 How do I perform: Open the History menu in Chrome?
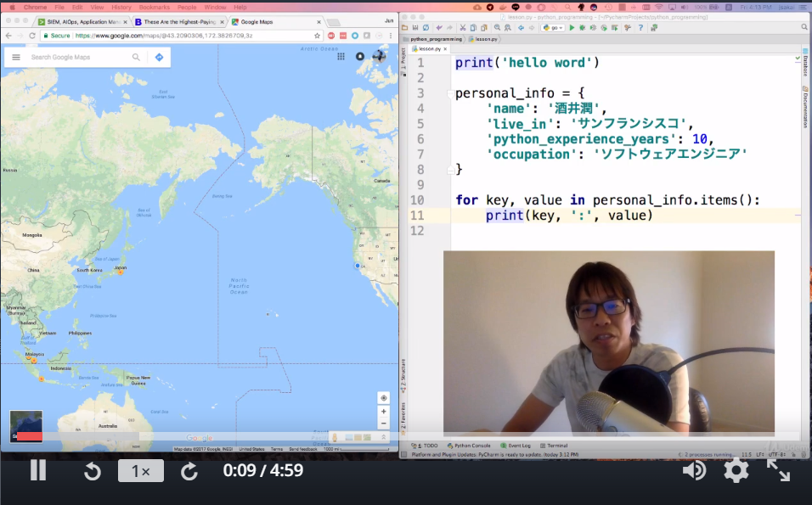pos(121,7)
